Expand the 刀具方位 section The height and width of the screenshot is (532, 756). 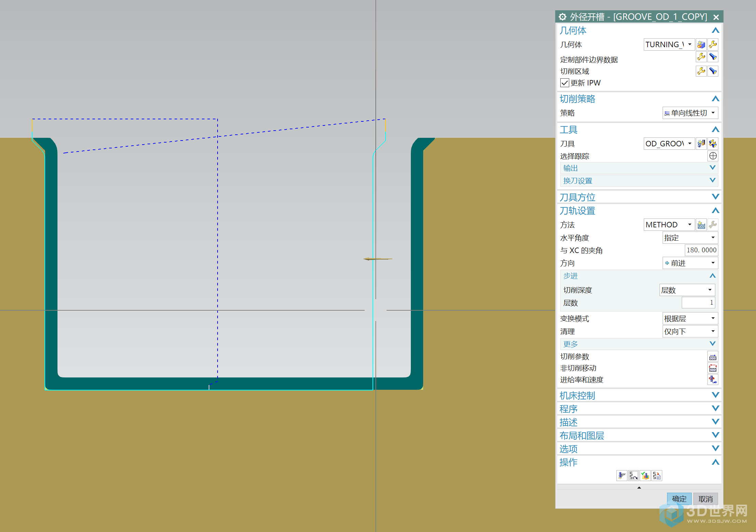[715, 197]
